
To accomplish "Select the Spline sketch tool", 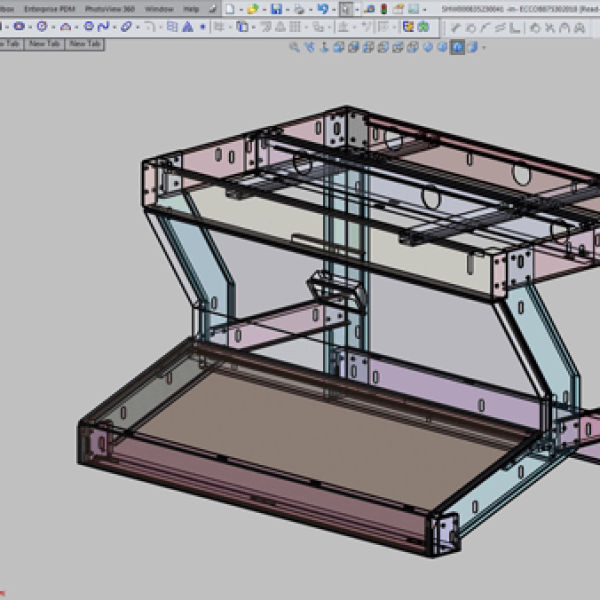I will point(103,26).
